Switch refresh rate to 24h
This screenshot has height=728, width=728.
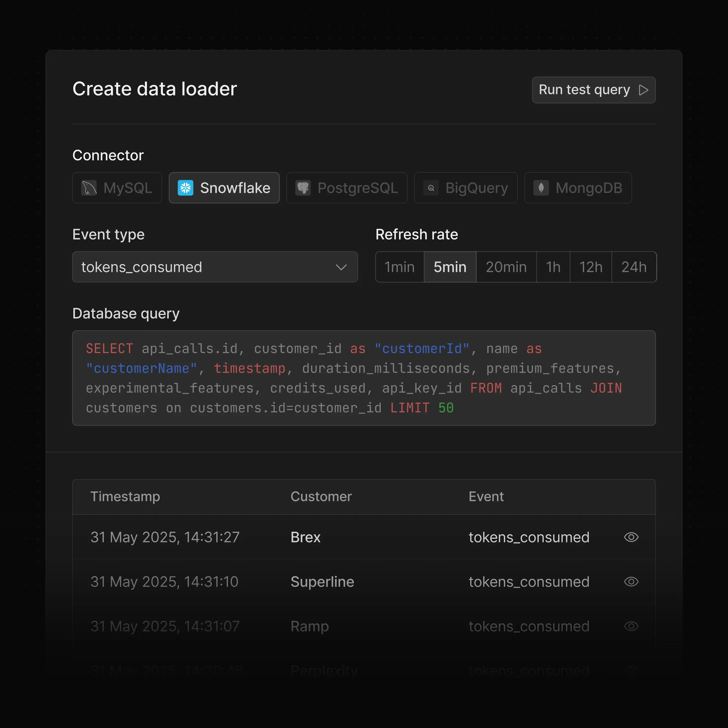pyautogui.click(x=634, y=267)
